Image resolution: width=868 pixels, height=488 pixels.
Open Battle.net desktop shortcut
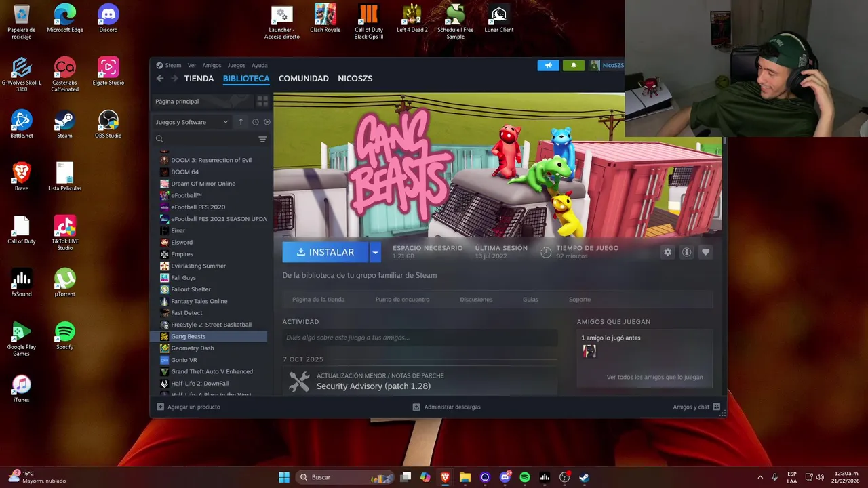coord(22,124)
